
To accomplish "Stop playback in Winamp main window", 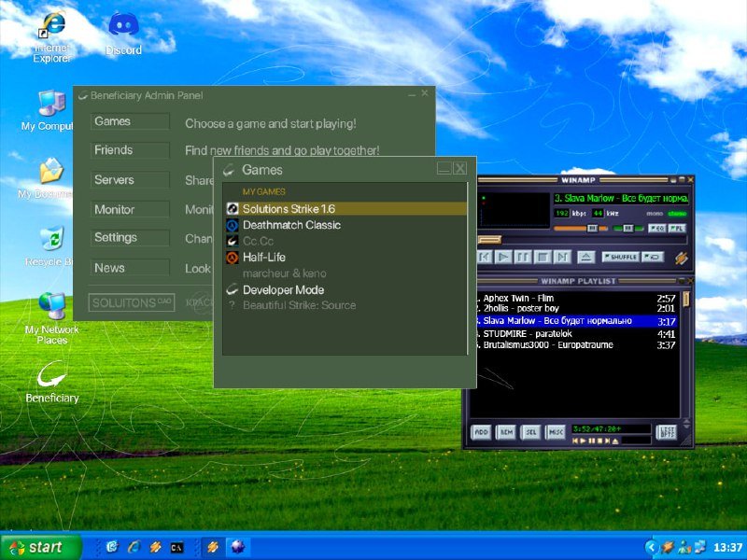I will (x=543, y=258).
